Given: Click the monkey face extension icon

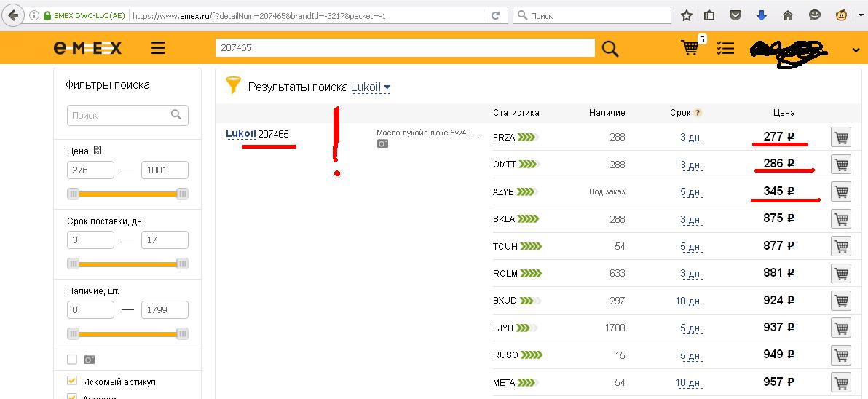Looking at the screenshot, I should click(x=842, y=15).
